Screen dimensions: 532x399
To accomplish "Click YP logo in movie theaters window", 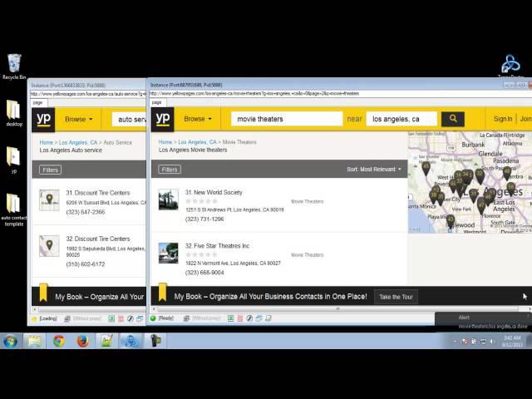I will (163, 119).
